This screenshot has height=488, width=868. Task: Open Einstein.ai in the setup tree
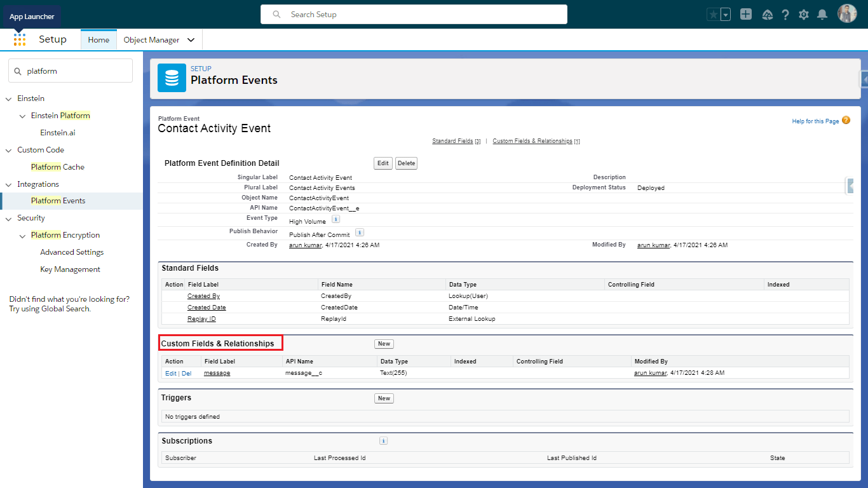pos(58,133)
